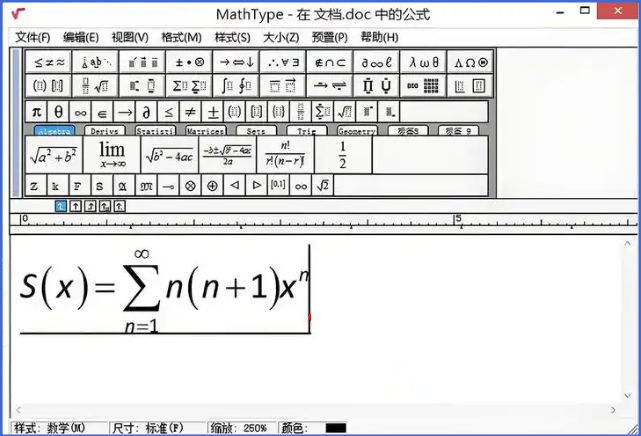Viewport: 641px width, 436px height.
Task: Insert the left-pointing triangle symbol
Action: point(234,186)
